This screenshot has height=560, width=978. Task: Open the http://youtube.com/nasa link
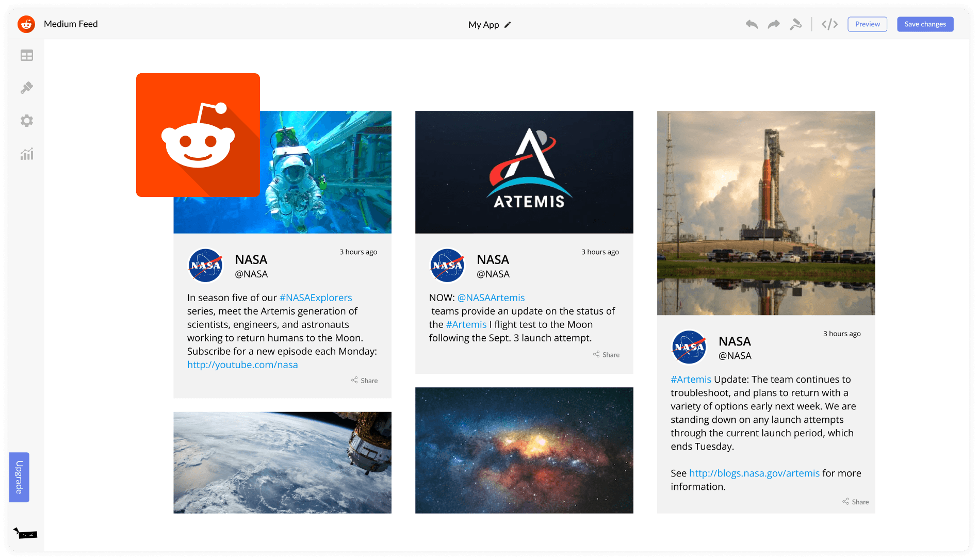click(x=242, y=365)
